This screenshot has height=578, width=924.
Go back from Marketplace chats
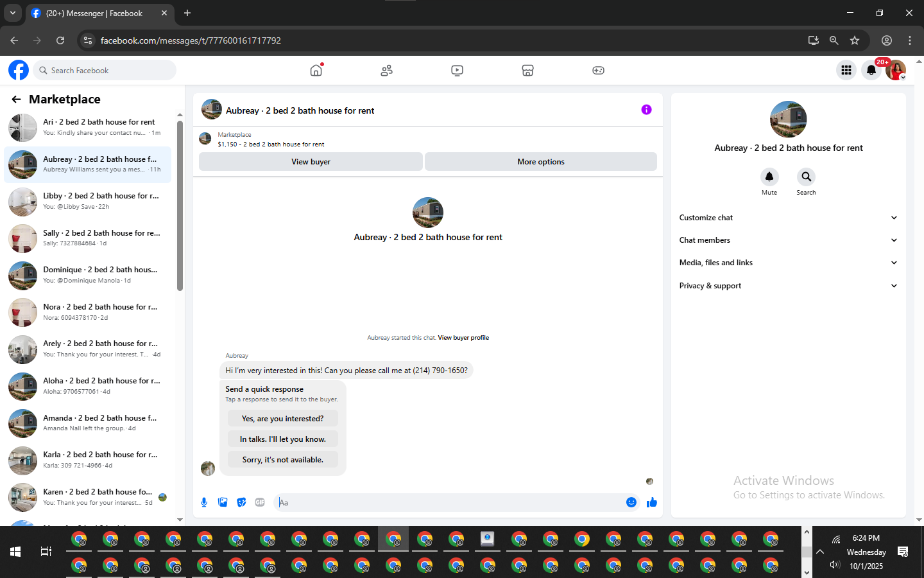(x=16, y=100)
